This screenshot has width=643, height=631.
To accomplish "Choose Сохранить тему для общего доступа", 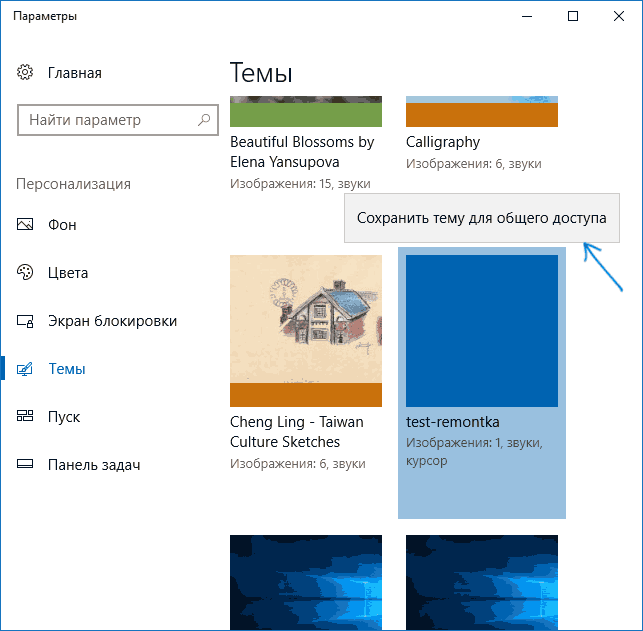I will coord(481,218).
